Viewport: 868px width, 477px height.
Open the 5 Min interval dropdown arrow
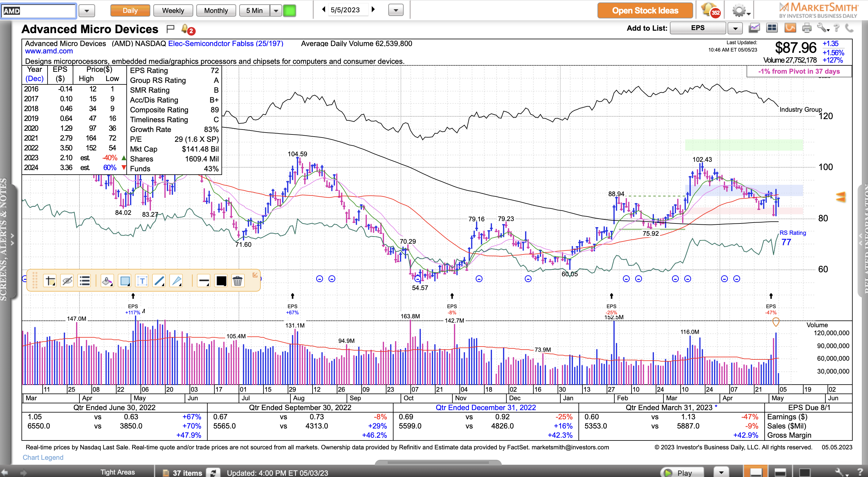276,10
